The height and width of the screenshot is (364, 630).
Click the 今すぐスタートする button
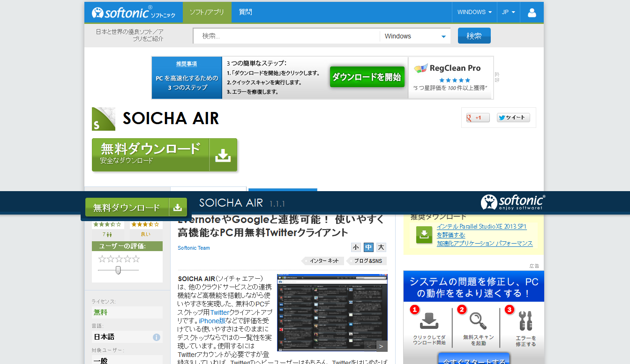(474, 359)
